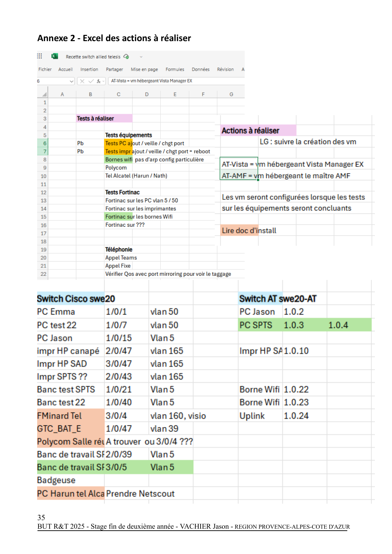
Task: Select column C header
Action: point(118,94)
